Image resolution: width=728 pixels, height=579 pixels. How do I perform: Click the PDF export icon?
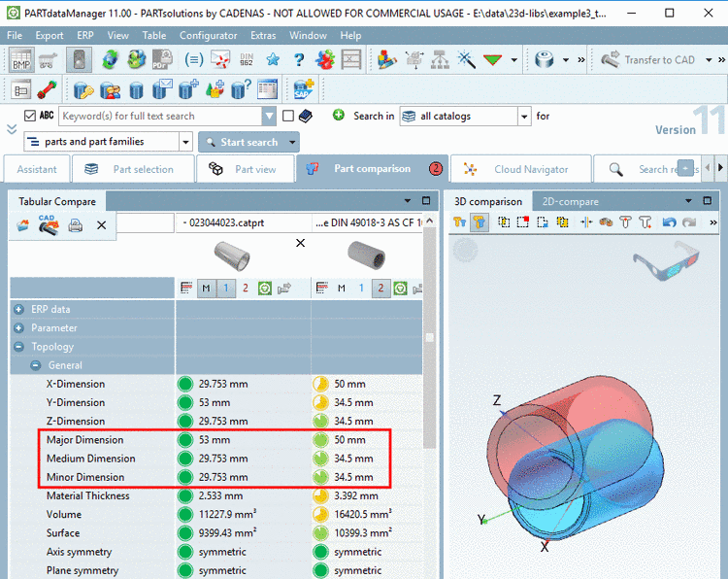[160, 60]
